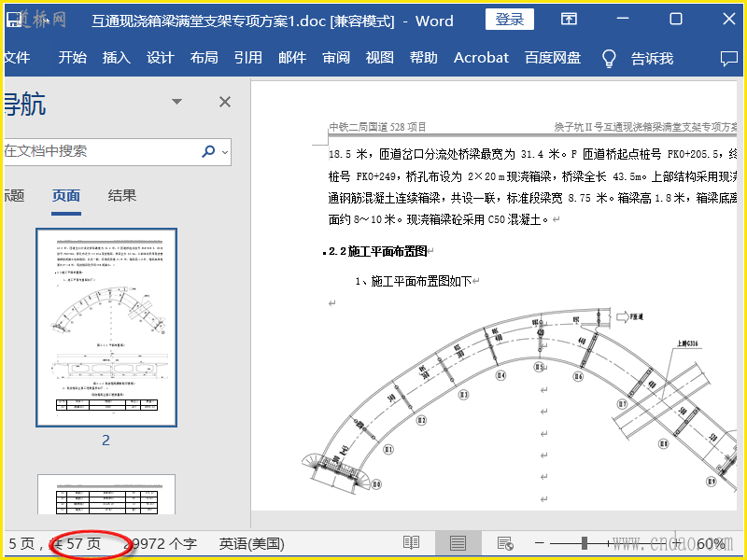Open the Acrobat ribbon tab
This screenshot has width=747, height=560.
click(x=481, y=58)
